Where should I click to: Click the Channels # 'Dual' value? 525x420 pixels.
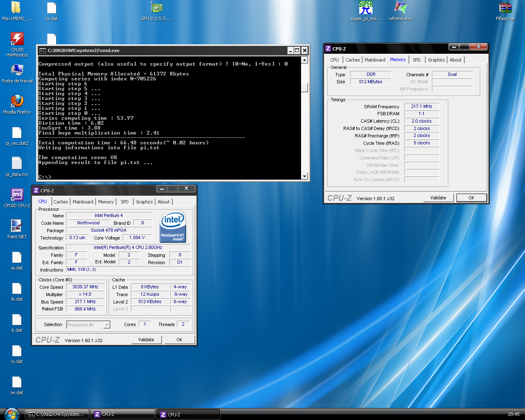pos(452,74)
